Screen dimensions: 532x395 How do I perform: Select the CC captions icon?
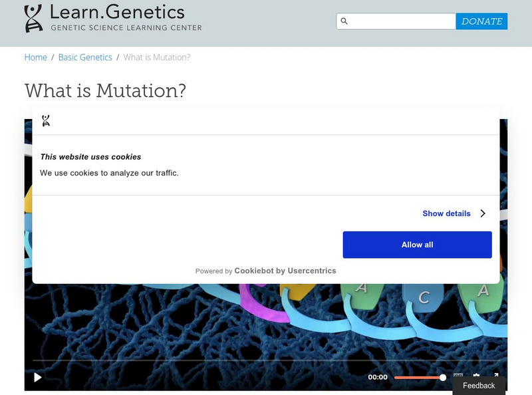(x=459, y=376)
